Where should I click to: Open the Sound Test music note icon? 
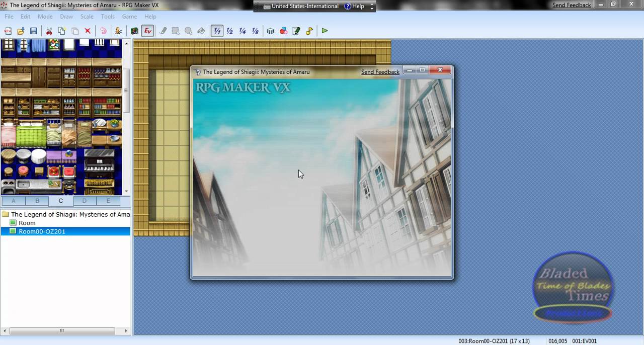click(309, 31)
